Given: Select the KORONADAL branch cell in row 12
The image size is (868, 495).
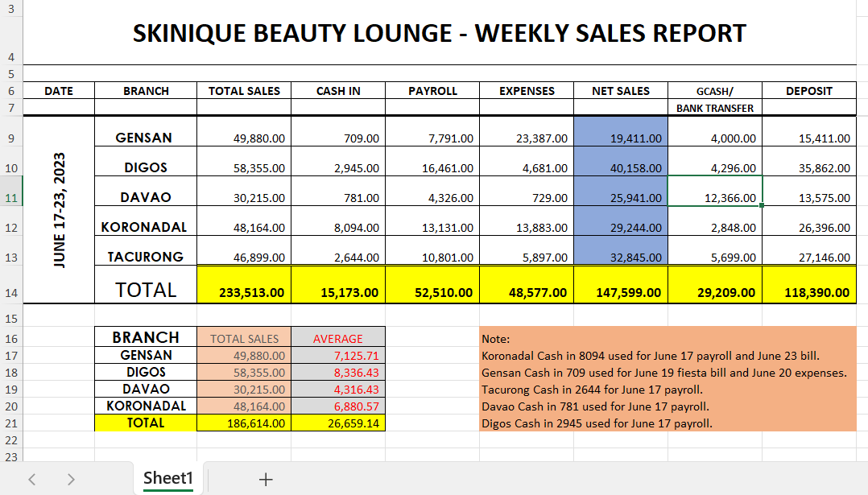Looking at the screenshot, I should pos(146,221).
